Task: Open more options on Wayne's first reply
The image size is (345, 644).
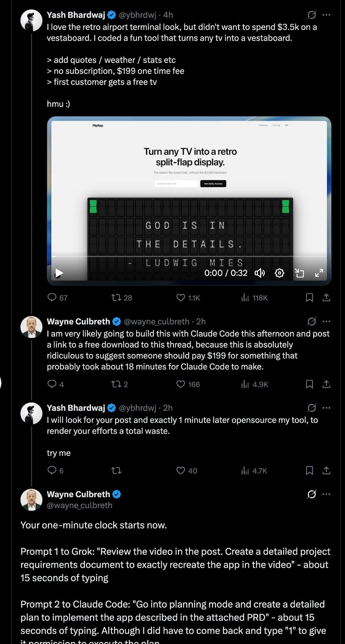Action: click(x=326, y=321)
